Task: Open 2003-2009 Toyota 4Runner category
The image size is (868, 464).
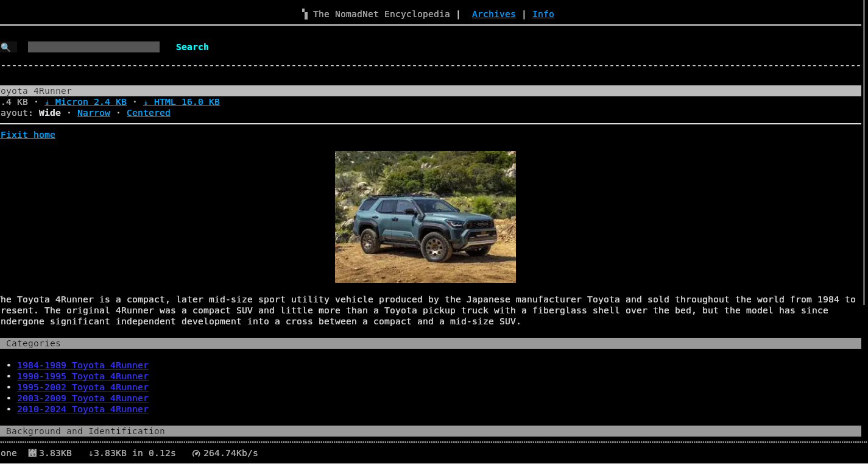Action: point(83,398)
